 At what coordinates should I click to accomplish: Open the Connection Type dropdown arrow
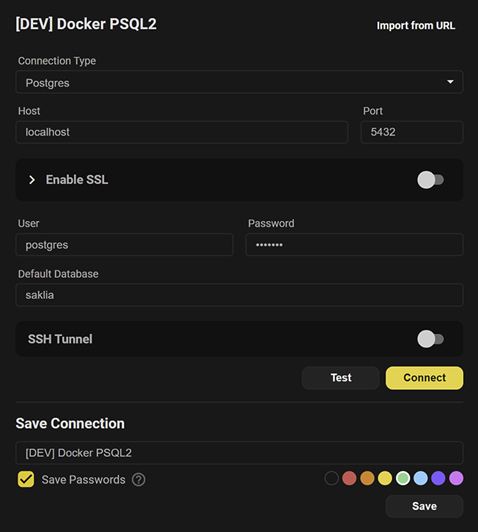(450, 82)
